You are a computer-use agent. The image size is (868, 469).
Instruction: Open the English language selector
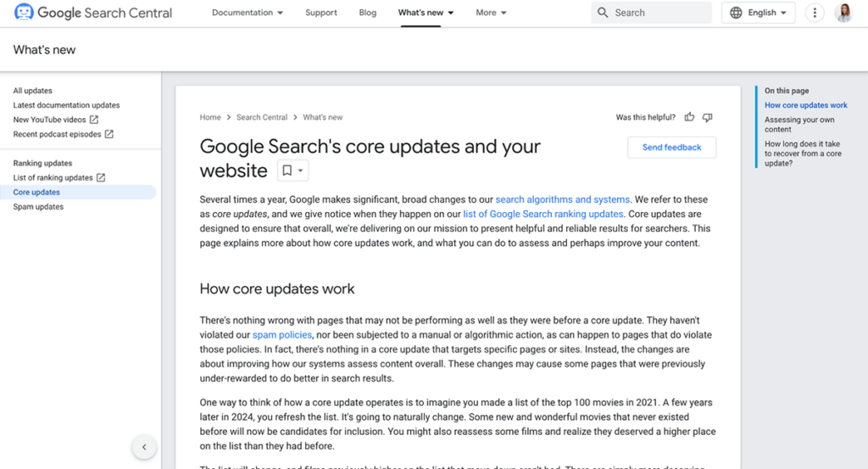[759, 12]
